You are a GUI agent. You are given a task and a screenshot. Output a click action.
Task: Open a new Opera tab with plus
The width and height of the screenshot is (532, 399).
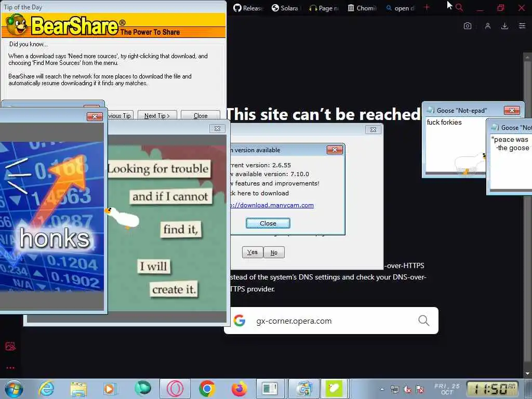(427, 7)
